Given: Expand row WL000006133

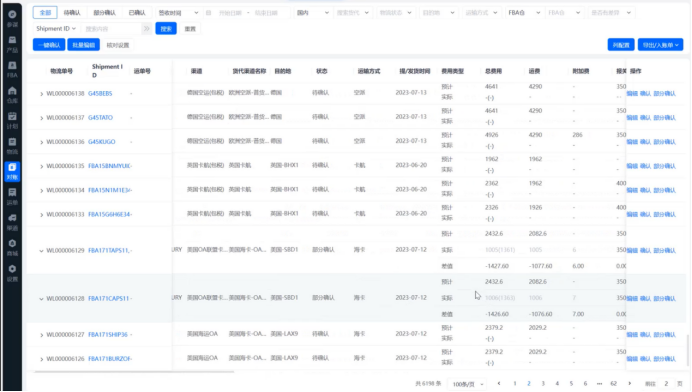Looking at the screenshot, I should [41, 215].
